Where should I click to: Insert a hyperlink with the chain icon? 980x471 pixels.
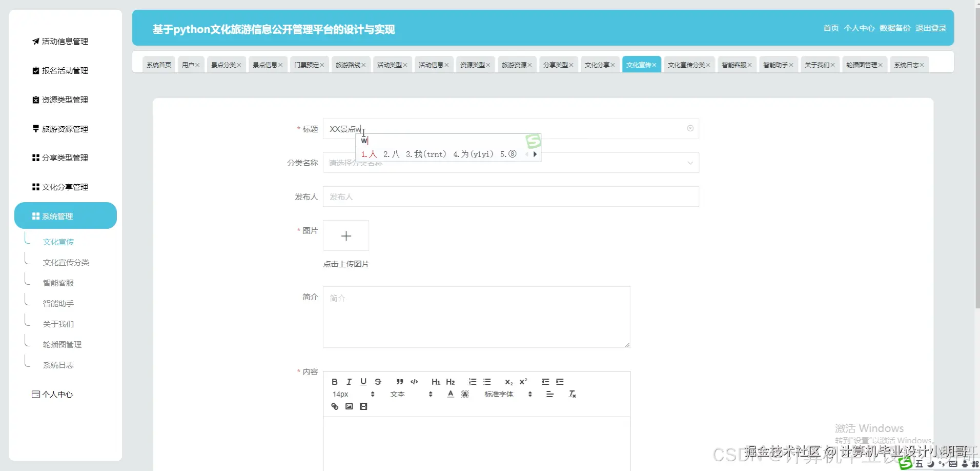(335, 406)
